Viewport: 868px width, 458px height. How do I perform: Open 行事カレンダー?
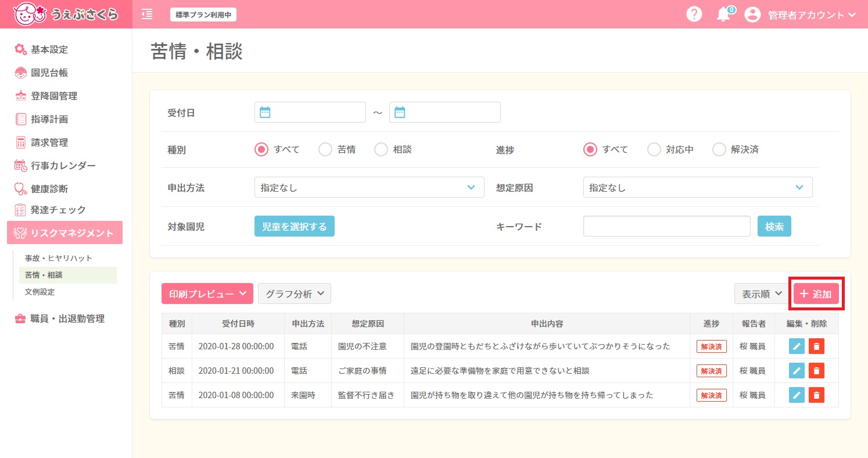coord(63,166)
